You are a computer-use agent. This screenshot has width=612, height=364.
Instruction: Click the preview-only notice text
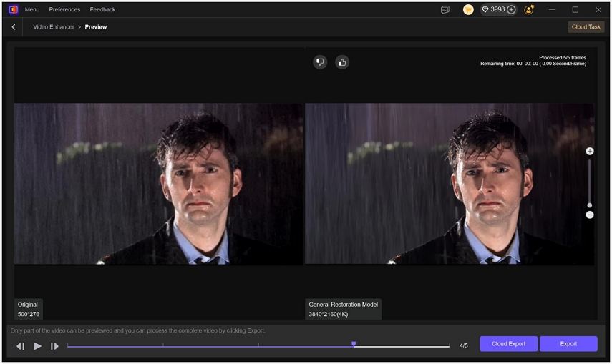[137, 330]
